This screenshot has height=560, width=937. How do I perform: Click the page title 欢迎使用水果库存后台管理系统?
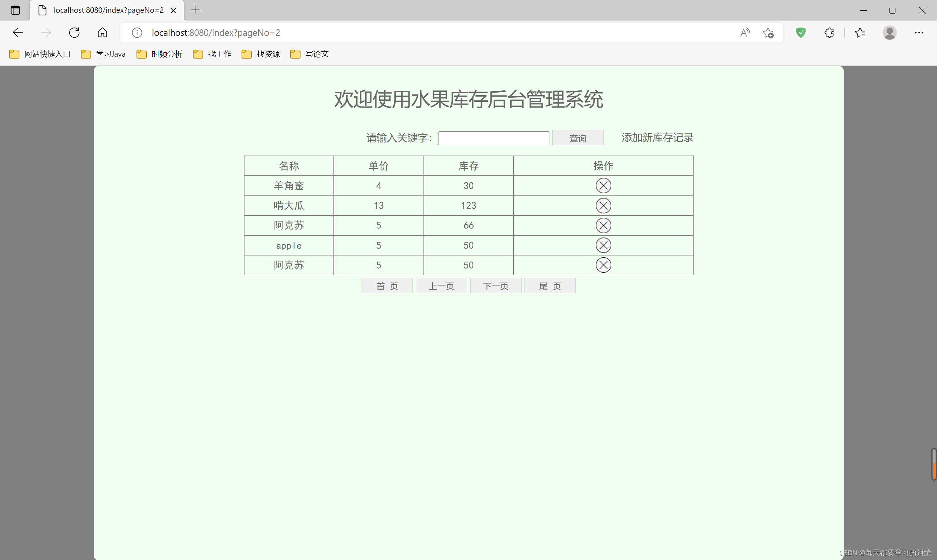click(x=468, y=99)
